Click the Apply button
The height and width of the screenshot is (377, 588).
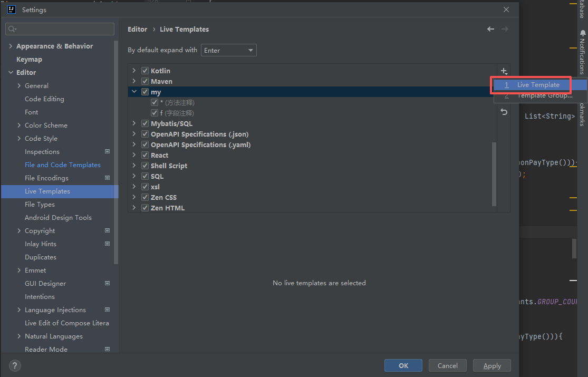click(492, 365)
